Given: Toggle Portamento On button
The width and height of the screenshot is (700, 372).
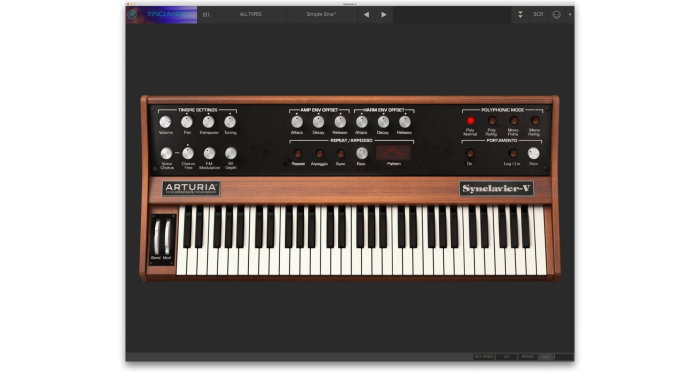Looking at the screenshot, I should [x=470, y=153].
